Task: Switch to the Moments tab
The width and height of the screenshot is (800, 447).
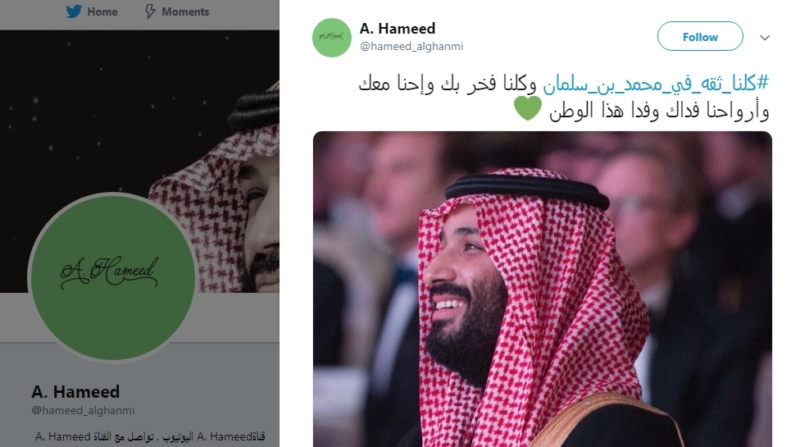Action: tap(177, 11)
